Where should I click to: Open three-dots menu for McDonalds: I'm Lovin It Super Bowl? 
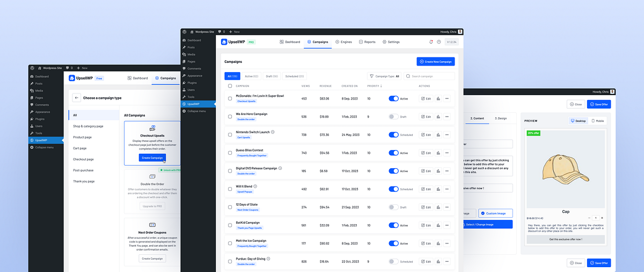coord(447,98)
